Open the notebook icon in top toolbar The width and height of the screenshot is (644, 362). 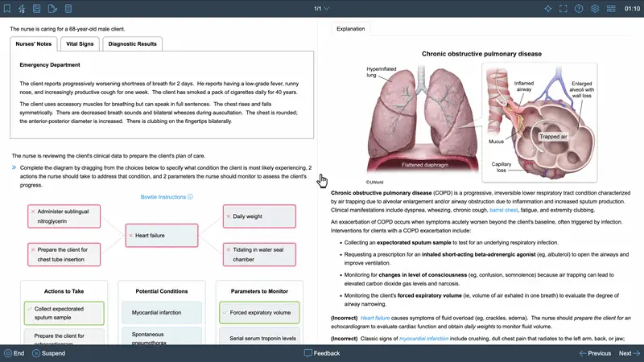pyautogui.click(x=36, y=8)
